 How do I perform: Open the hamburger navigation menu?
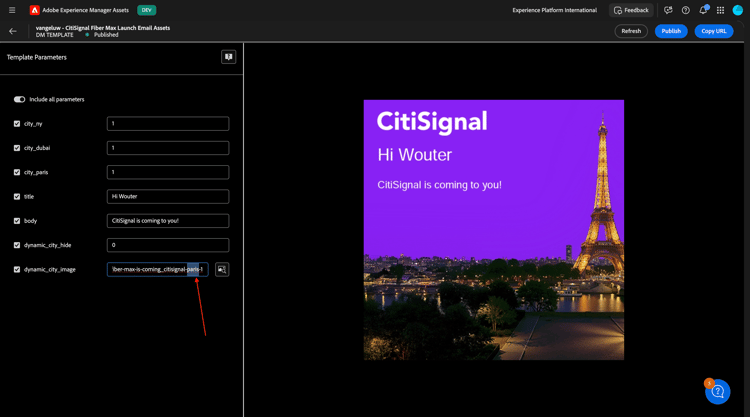[x=12, y=10]
